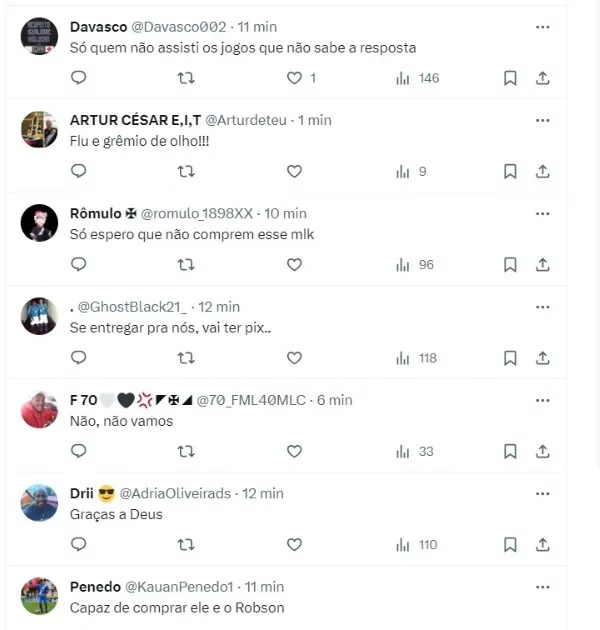Image resolution: width=600 pixels, height=630 pixels.
Task: Share Drii's 'Graças a Deus' tweet
Action: coord(543,544)
